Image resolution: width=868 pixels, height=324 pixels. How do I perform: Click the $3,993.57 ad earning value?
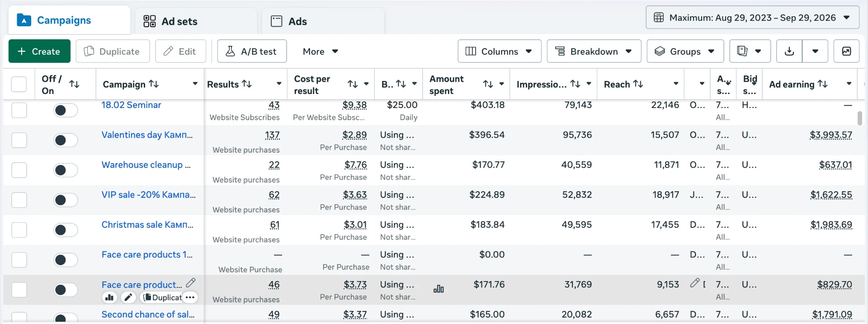[831, 135]
